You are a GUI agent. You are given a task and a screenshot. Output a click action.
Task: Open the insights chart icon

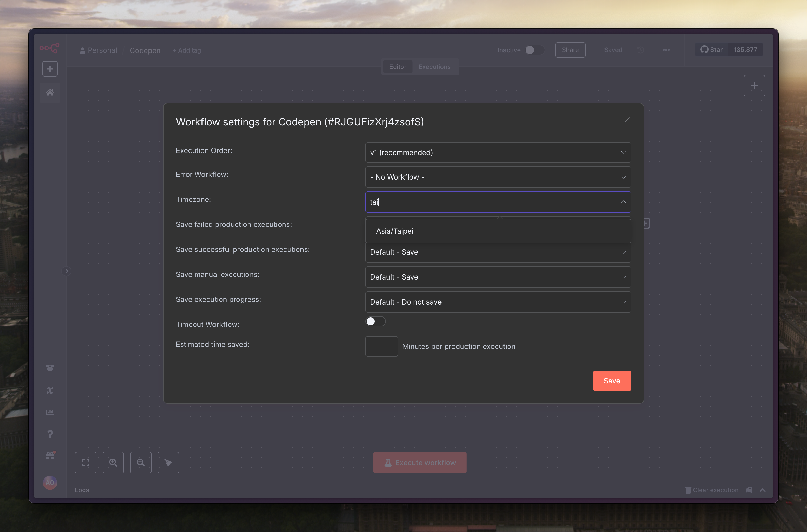[x=50, y=412]
